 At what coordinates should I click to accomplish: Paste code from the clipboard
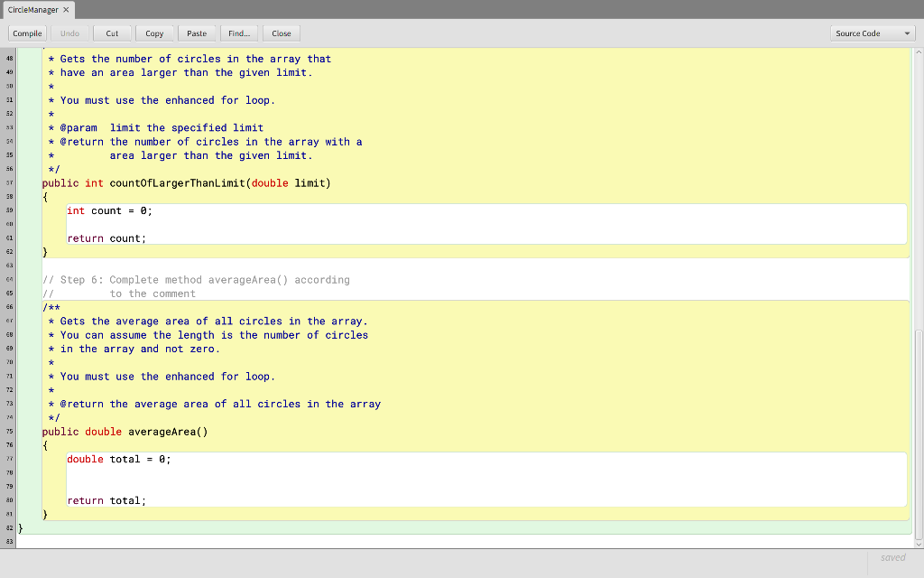tap(197, 33)
